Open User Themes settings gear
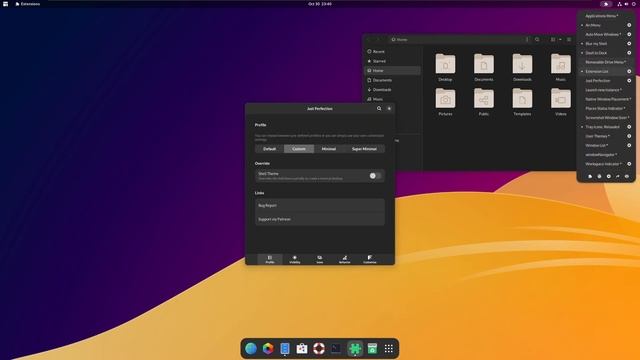Screen dimensions: 640x360 629,136
